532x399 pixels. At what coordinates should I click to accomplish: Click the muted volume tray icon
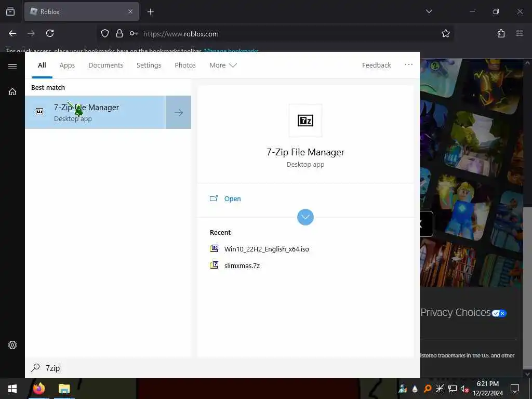click(x=464, y=389)
